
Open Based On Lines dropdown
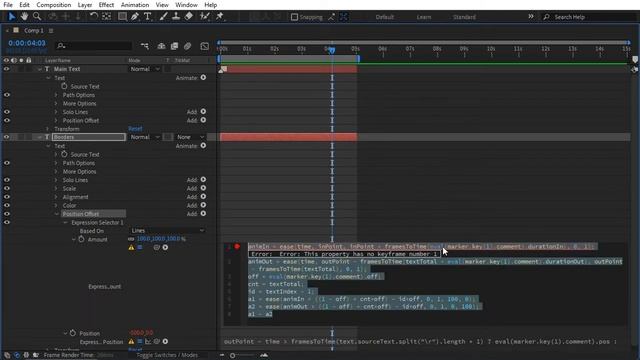pos(167,231)
